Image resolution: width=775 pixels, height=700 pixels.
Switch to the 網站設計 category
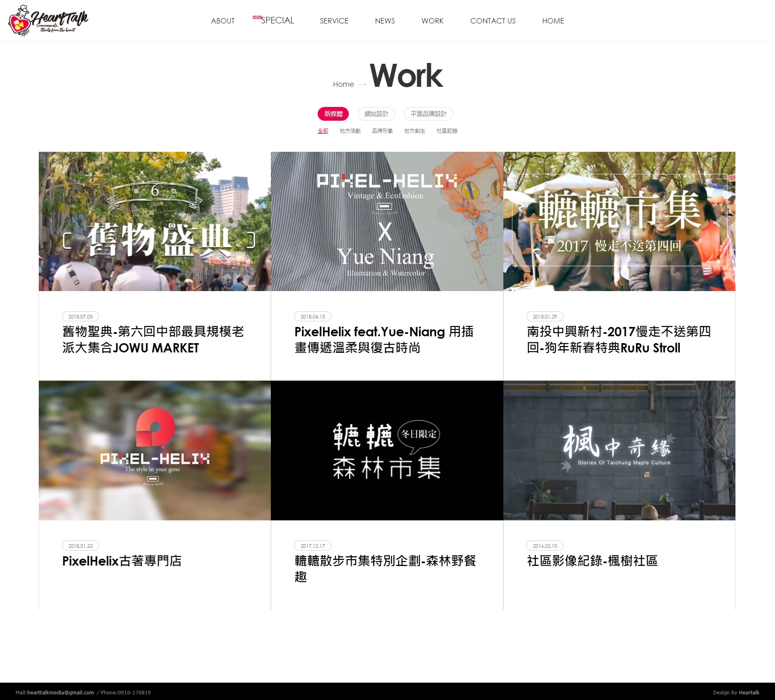[x=376, y=114]
